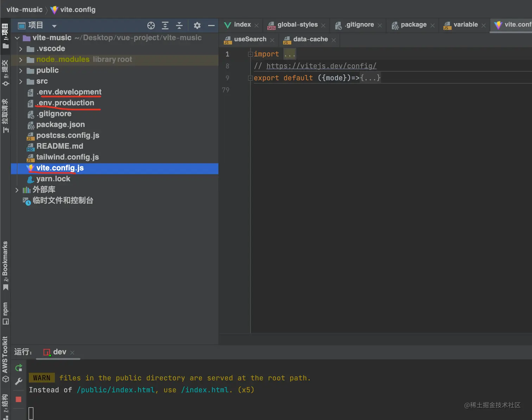Select README.md file

[60, 146]
